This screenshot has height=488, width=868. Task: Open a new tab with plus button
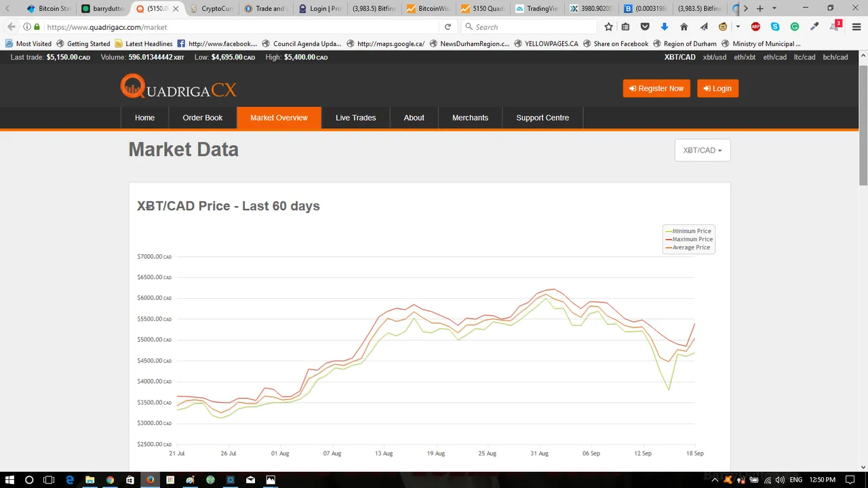(759, 8)
